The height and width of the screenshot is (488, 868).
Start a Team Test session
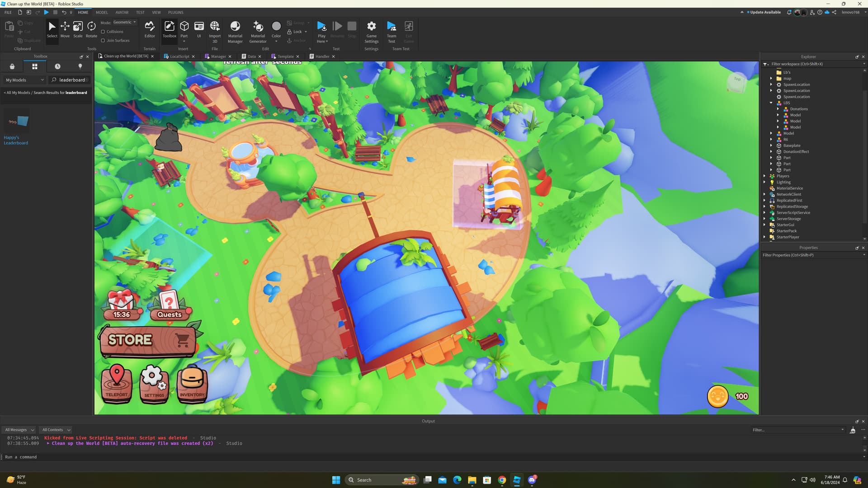pyautogui.click(x=391, y=28)
